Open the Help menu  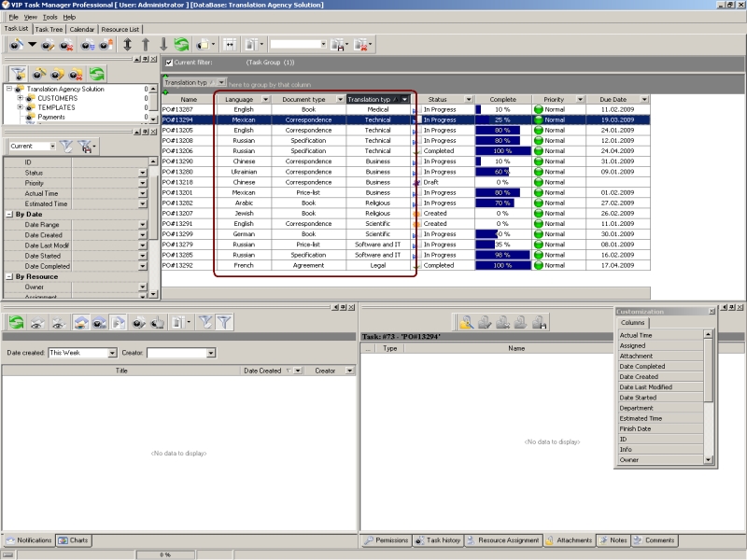coord(69,17)
